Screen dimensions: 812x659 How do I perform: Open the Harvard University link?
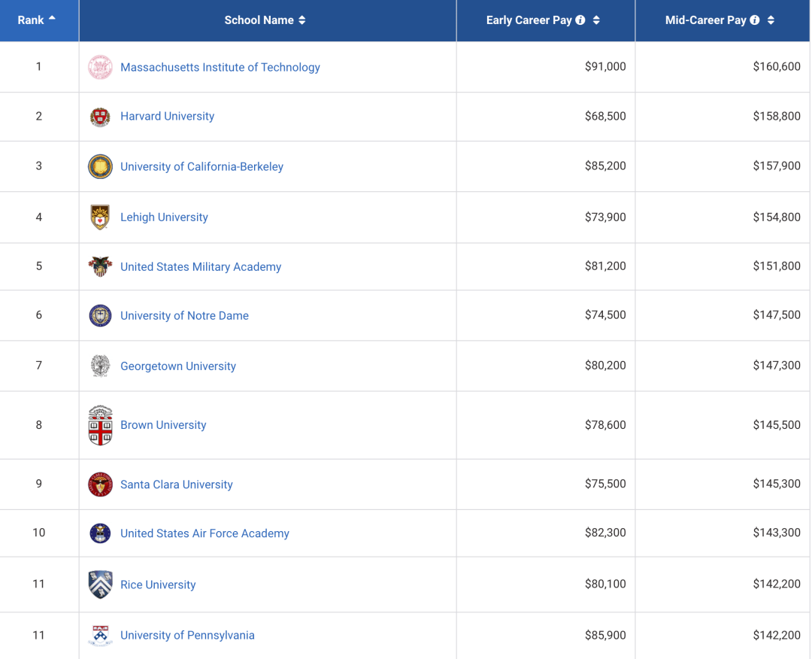167,116
